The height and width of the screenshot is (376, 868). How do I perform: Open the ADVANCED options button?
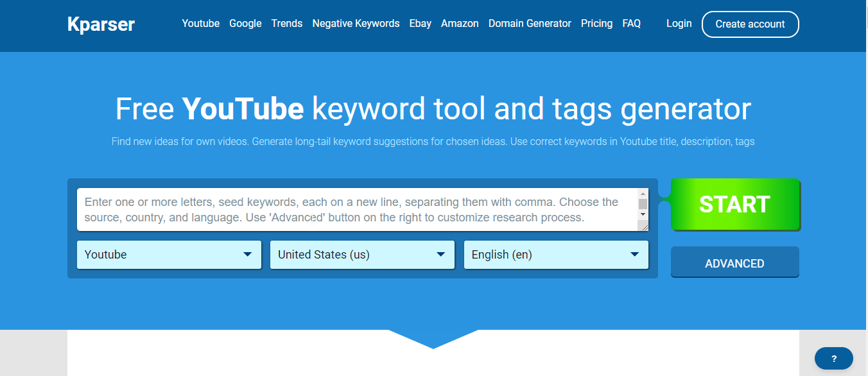[x=734, y=262]
